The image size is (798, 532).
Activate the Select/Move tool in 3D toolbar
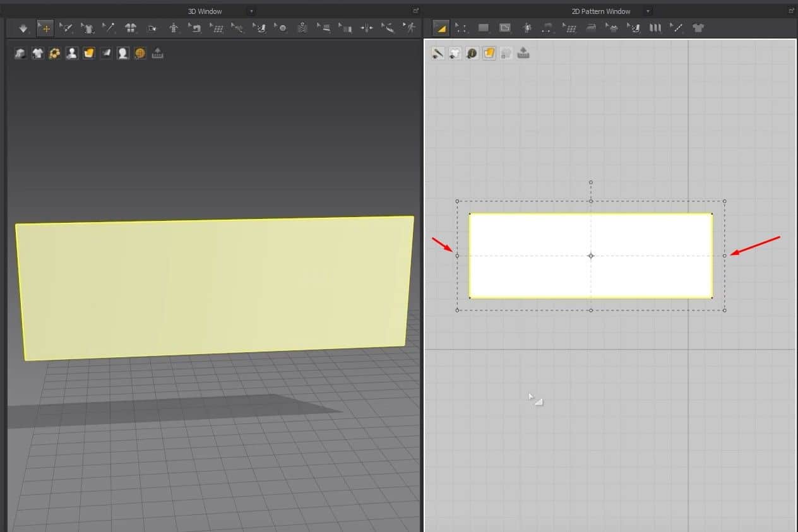(45, 28)
